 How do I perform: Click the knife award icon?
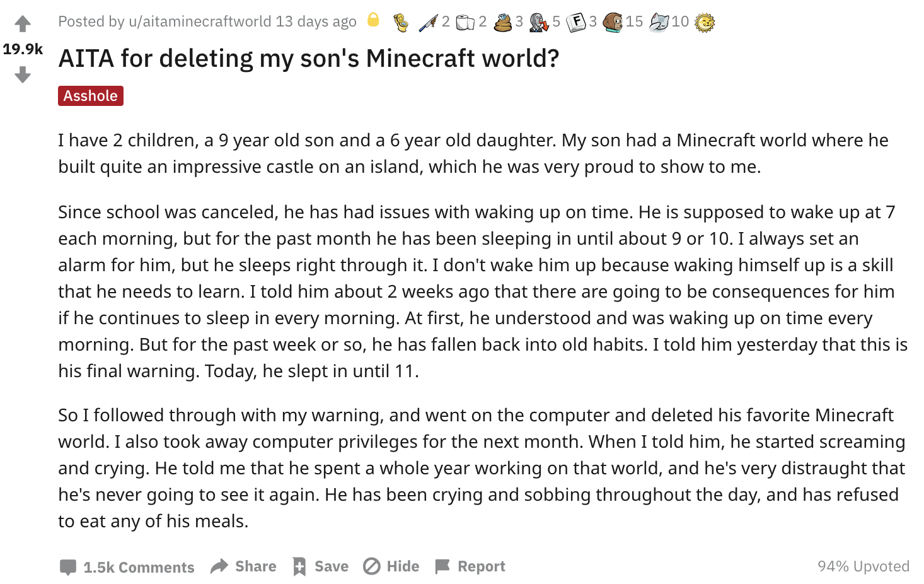point(428,23)
